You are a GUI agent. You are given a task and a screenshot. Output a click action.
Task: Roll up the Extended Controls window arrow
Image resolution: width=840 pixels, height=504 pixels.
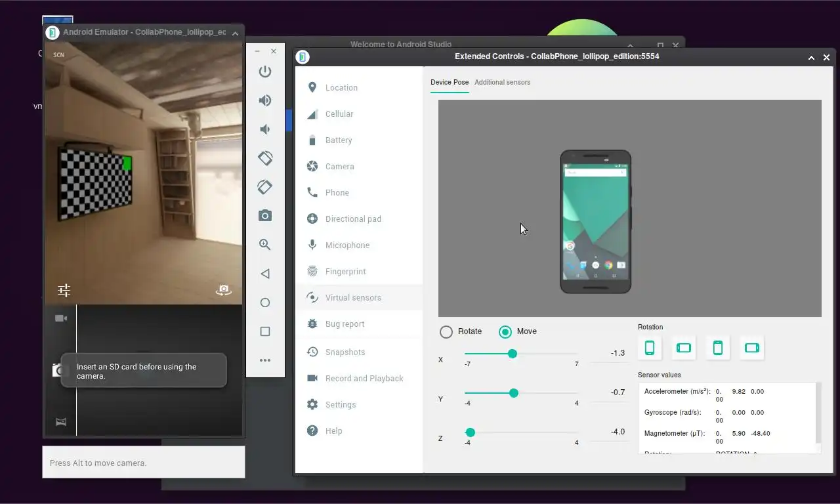pyautogui.click(x=811, y=58)
